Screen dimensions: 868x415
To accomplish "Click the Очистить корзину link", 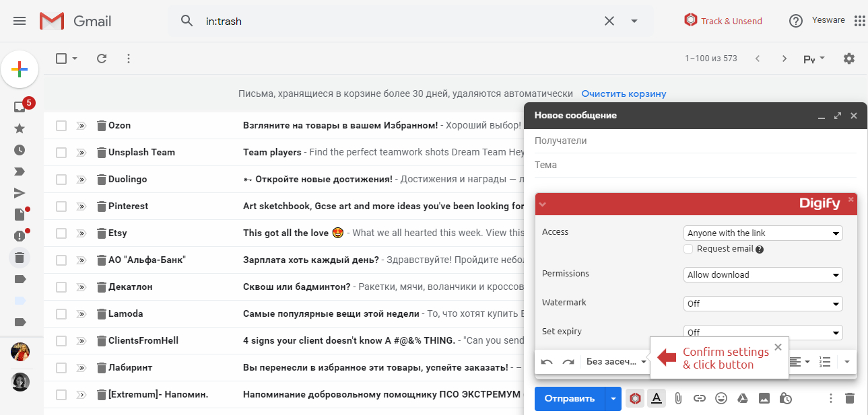I will tap(624, 93).
